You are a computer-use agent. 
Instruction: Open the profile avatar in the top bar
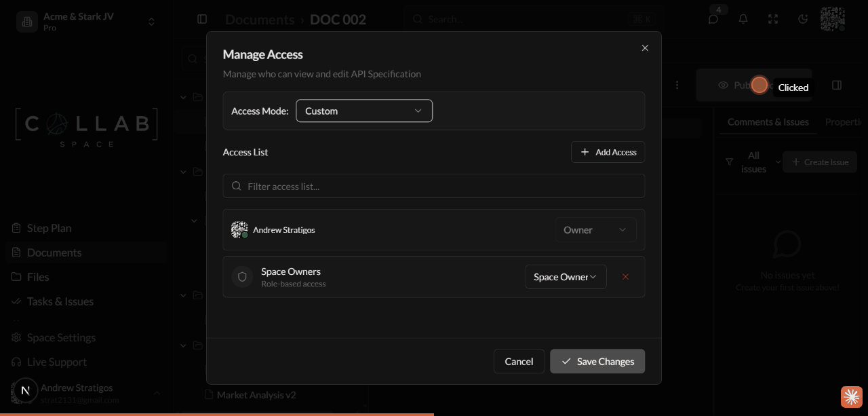tap(832, 19)
